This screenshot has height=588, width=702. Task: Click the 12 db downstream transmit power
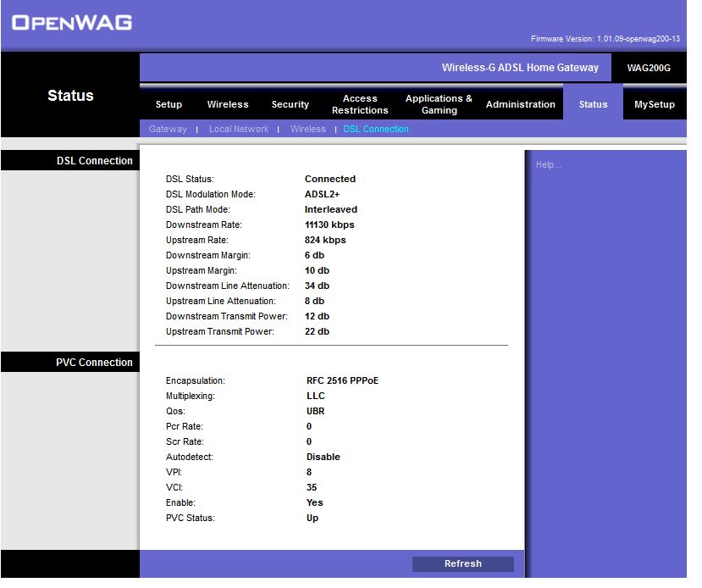(x=317, y=316)
